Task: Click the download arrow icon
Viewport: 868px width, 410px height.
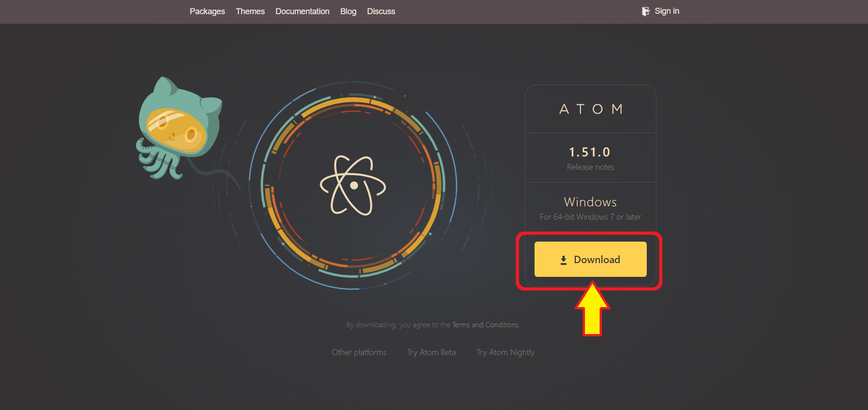Action: click(563, 260)
